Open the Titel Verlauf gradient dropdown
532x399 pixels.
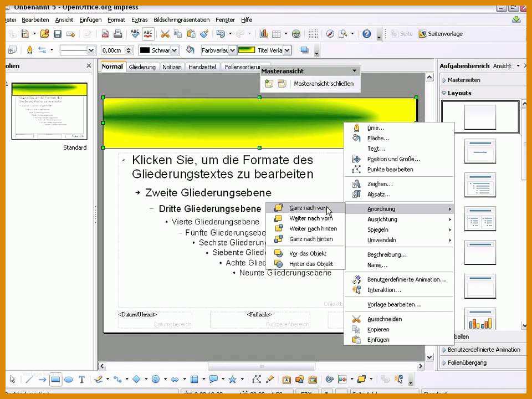click(x=287, y=50)
